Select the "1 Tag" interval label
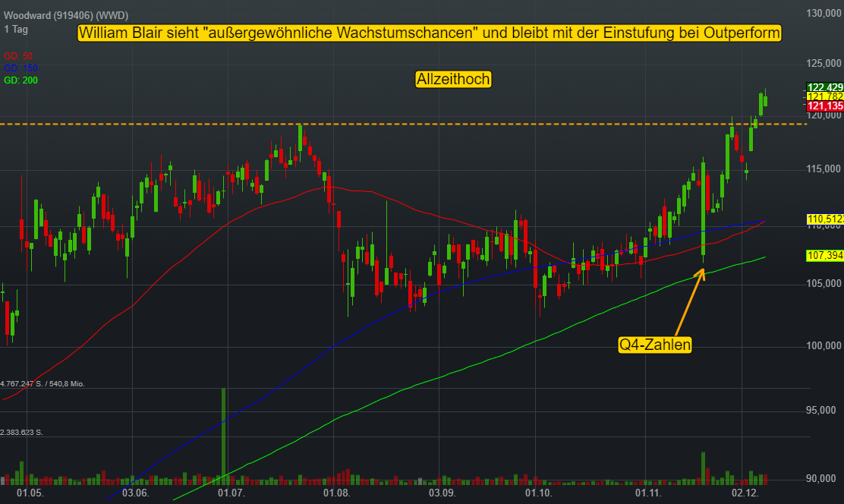The height and width of the screenshot is (504, 844). click(16, 29)
